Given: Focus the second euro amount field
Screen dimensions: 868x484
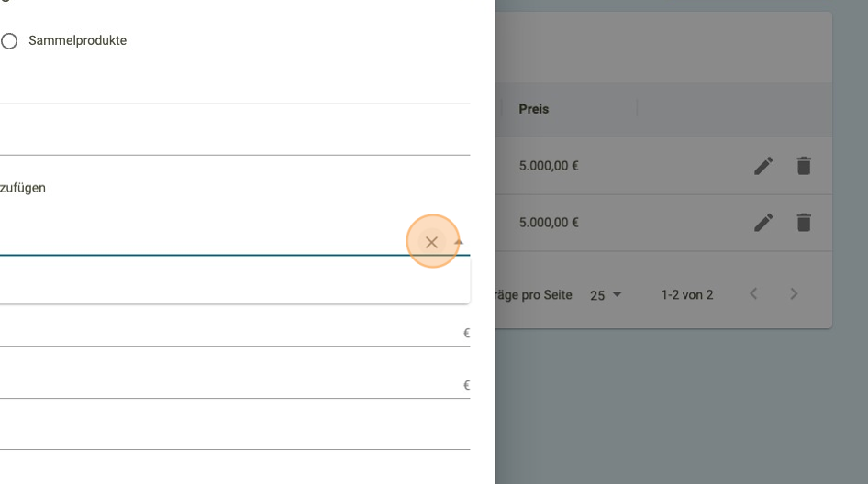Looking at the screenshot, I should click(x=229, y=385).
